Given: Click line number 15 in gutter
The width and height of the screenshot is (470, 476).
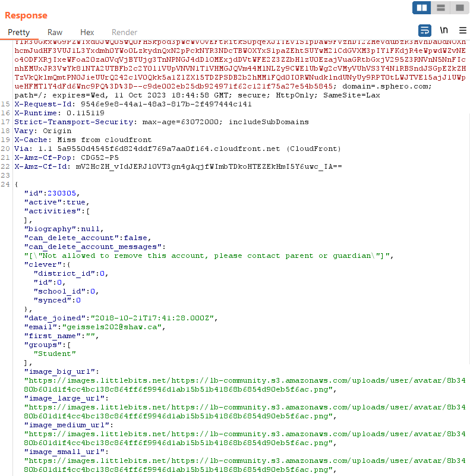Looking at the screenshot, I should tap(5, 104).
